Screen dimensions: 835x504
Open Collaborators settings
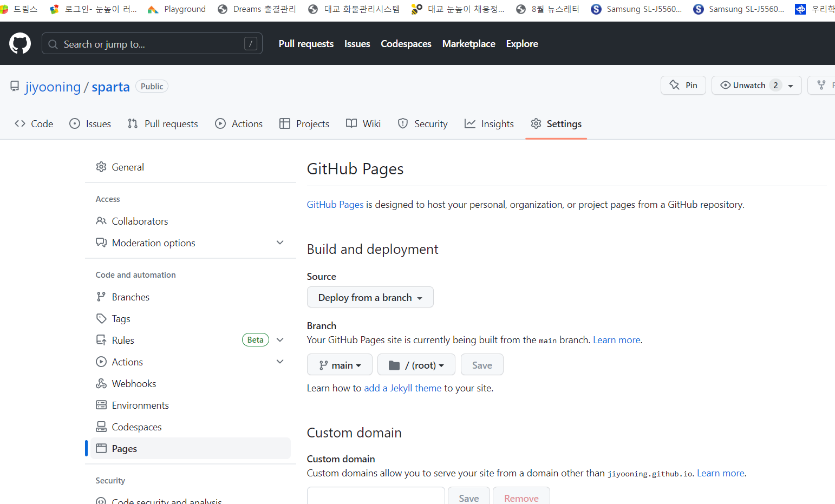click(191, 221)
